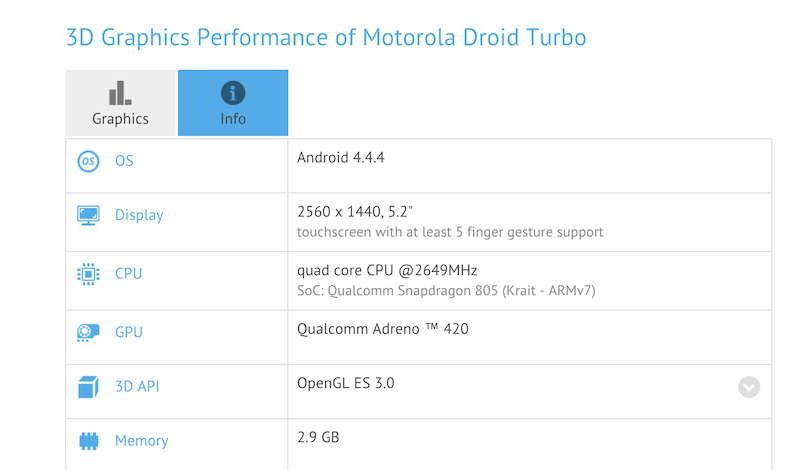Click the 3D API label
The height and width of the screenshot is (470, 800).
click(136, 386)
